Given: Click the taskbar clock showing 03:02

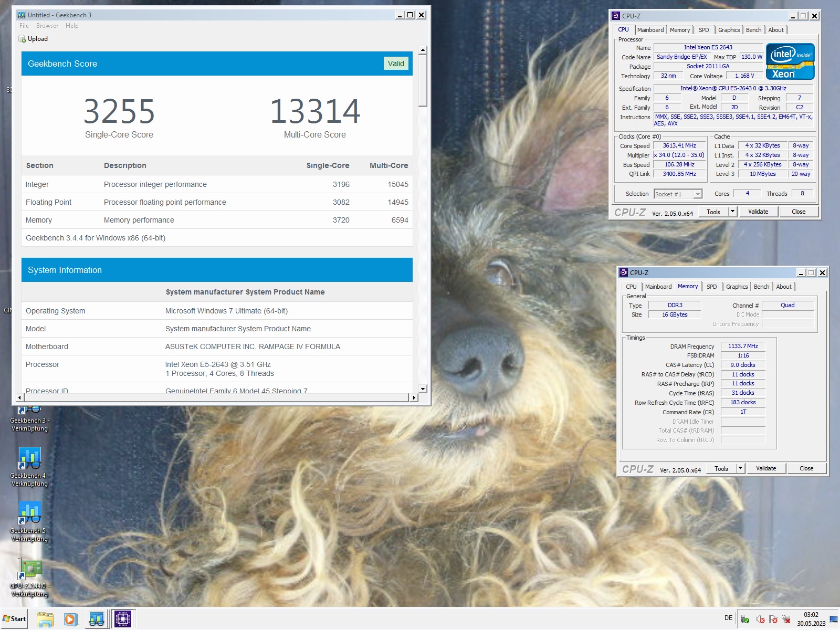Looking at the screenshot, I should point(811,619).
